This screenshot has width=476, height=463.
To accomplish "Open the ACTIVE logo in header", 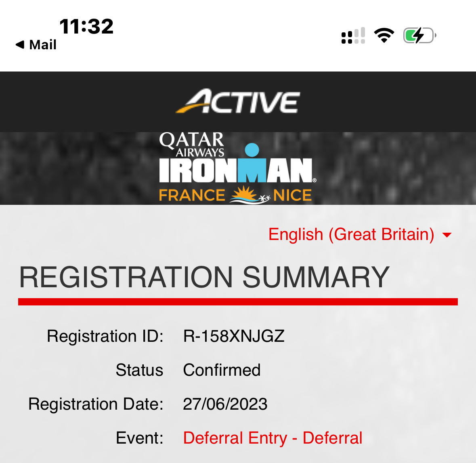I will pyautogui.click(x=238, y=101).
